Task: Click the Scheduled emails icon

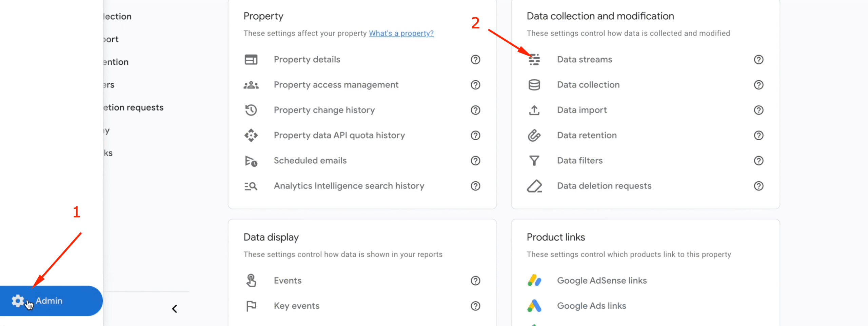Action: (x=251, y=161)
